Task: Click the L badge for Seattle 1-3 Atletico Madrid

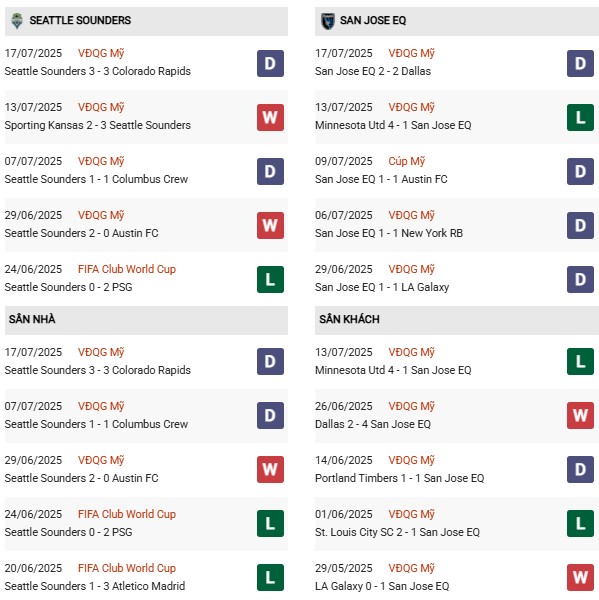Action: point(270,577)
